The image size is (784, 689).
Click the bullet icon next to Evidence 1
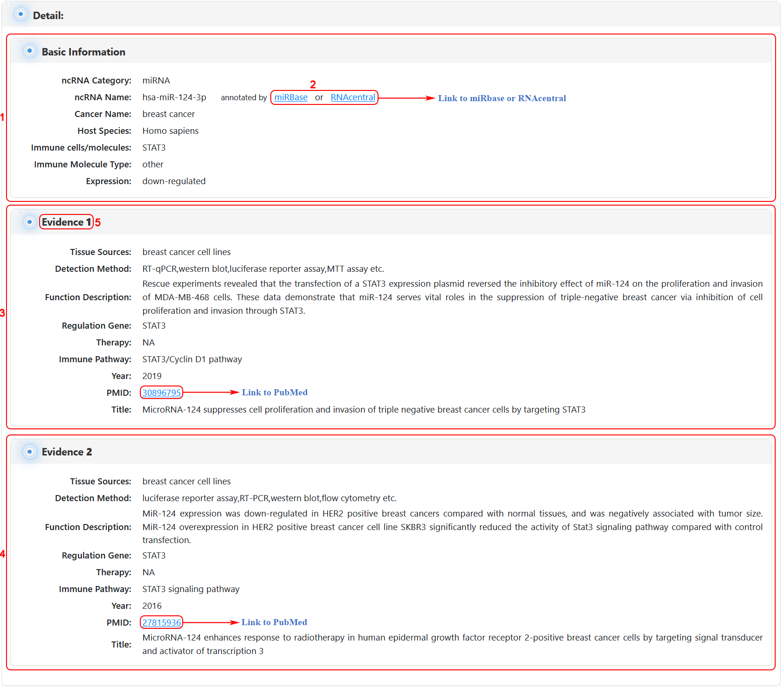(x=29, y=222)
